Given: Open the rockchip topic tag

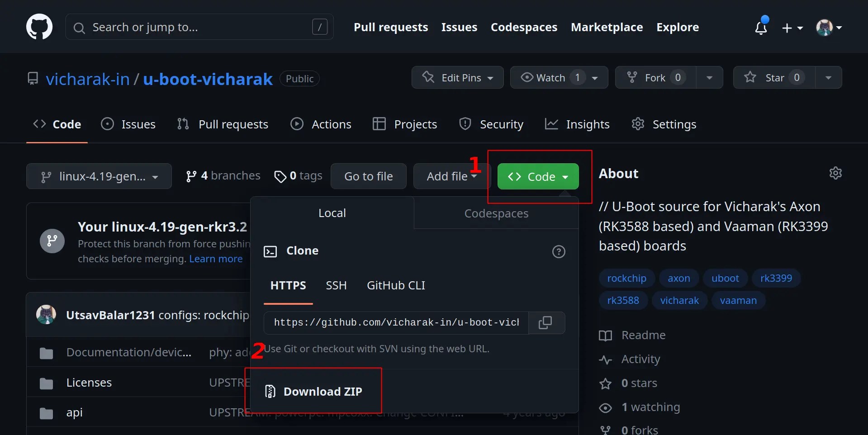Looking at the screenshot, I should [x=626, y=278].
